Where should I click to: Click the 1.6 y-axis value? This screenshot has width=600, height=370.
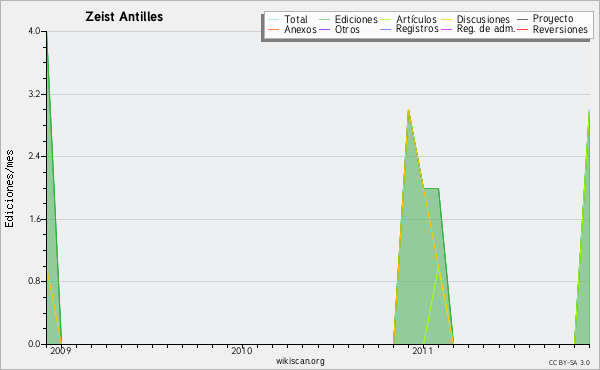[x=34, y=219]
